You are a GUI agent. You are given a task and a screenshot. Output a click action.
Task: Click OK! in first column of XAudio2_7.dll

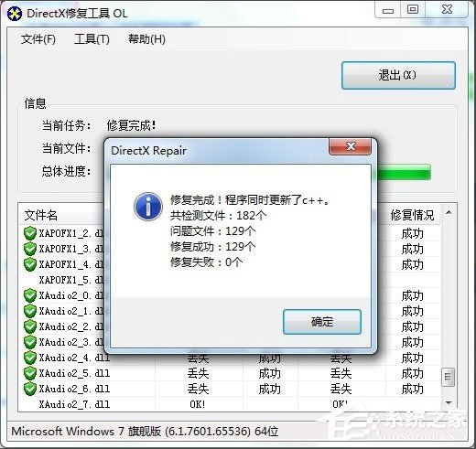coord(198,404)
